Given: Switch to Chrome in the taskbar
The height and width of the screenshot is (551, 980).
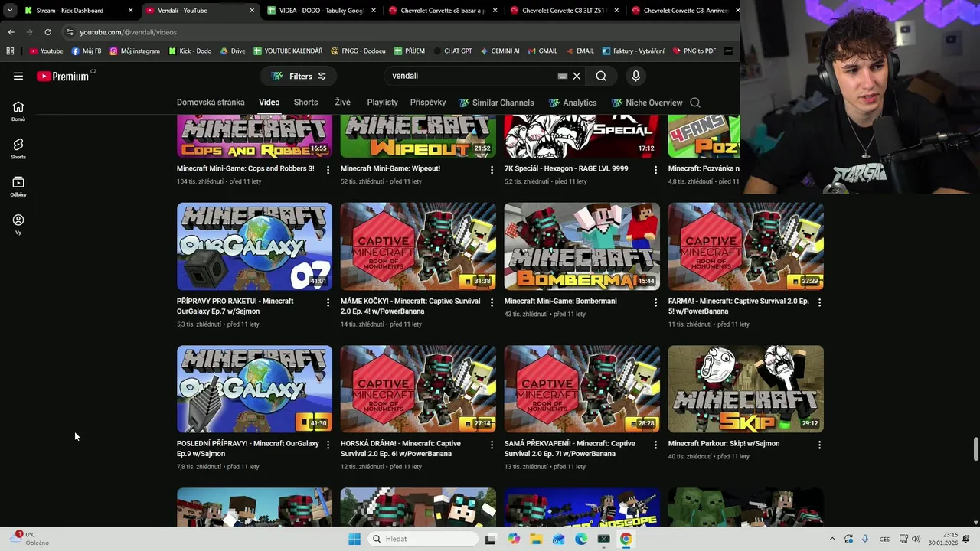Looking at the screenshot, I should (626, 539).
